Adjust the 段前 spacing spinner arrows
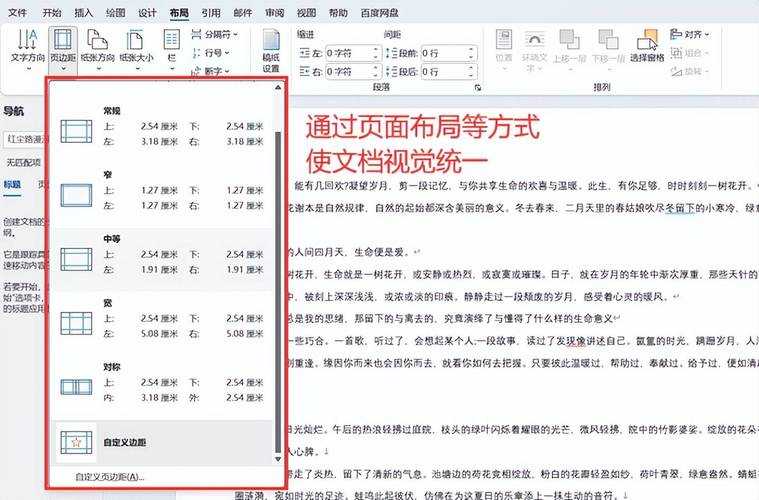 [x=471, y=53]
